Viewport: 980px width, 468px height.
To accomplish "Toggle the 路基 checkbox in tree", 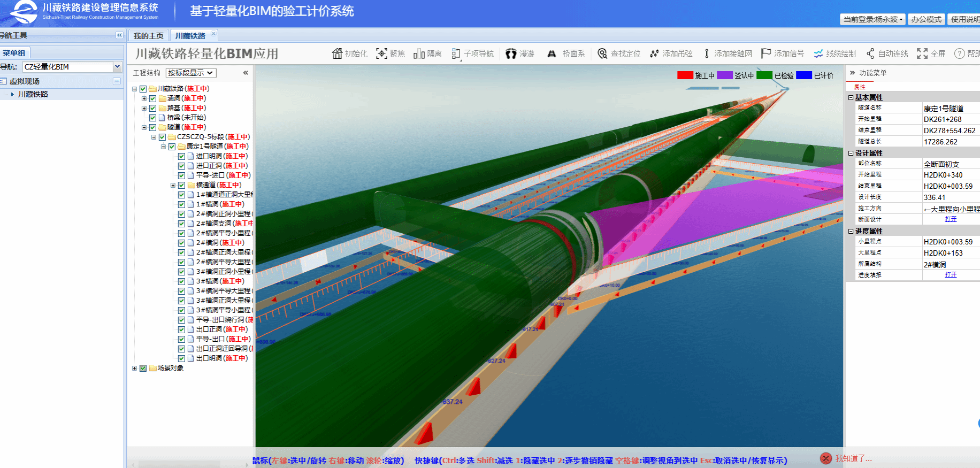I will [153, 108].
